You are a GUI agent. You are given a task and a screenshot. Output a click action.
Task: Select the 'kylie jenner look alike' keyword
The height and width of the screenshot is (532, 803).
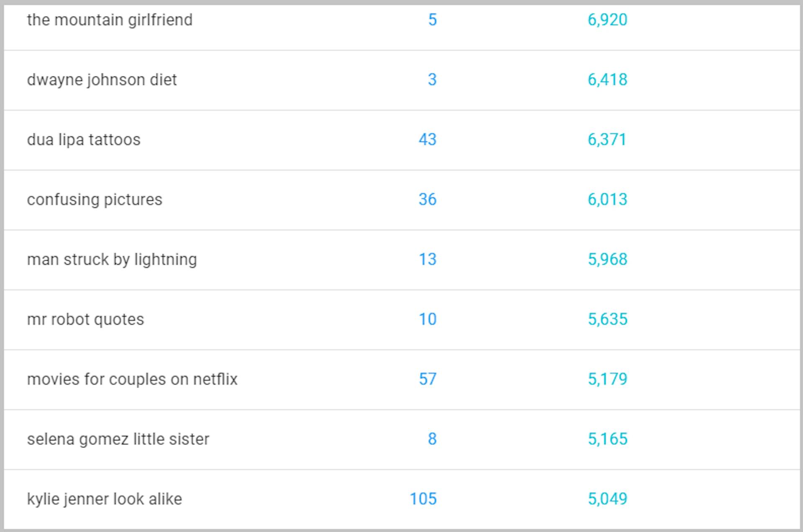click(x=105, y=499)
